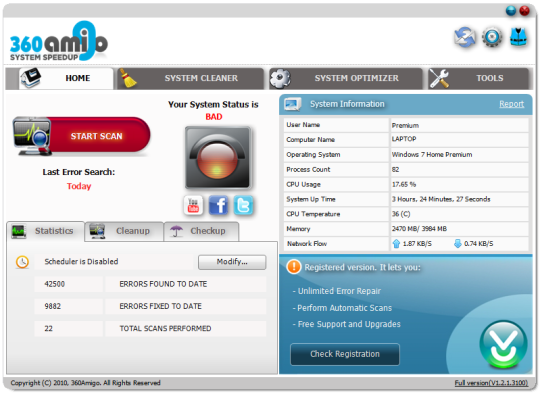Open the YouTube social icon
Image resolution: width=540 pixels, height=394 pixels.
(x=193, y=205)
